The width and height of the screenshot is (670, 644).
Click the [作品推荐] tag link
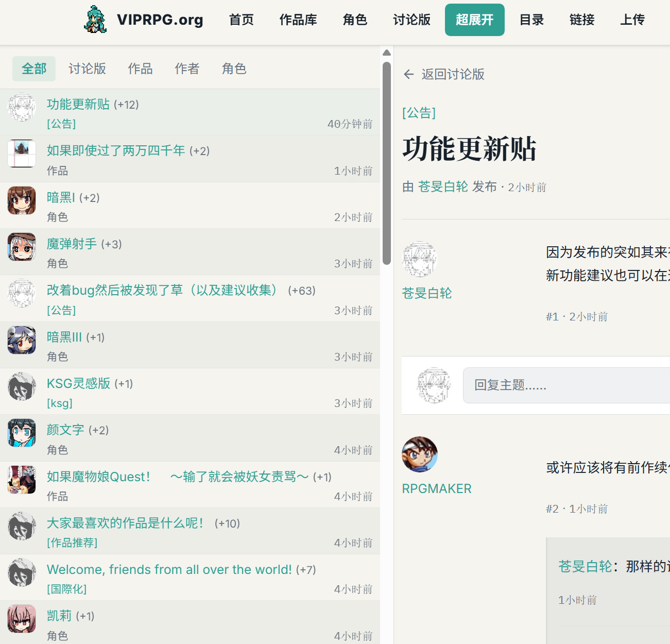click(x=72, y=543)
